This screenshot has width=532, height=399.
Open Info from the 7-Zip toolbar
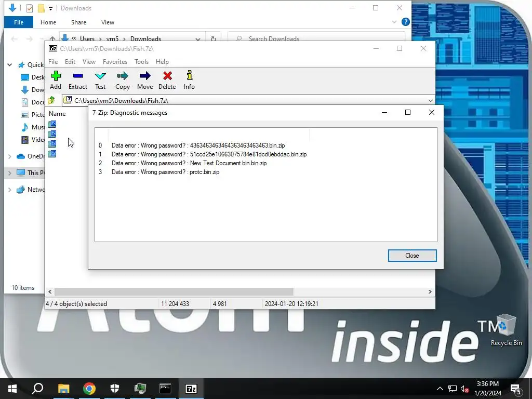click(189, 81)
